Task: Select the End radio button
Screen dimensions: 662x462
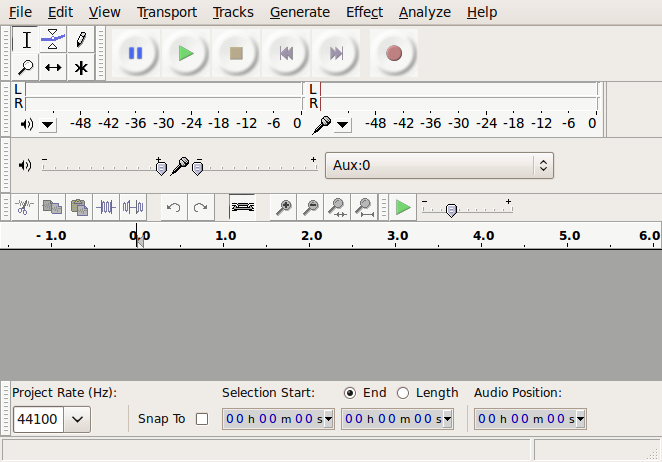Action: coord(350,393)
